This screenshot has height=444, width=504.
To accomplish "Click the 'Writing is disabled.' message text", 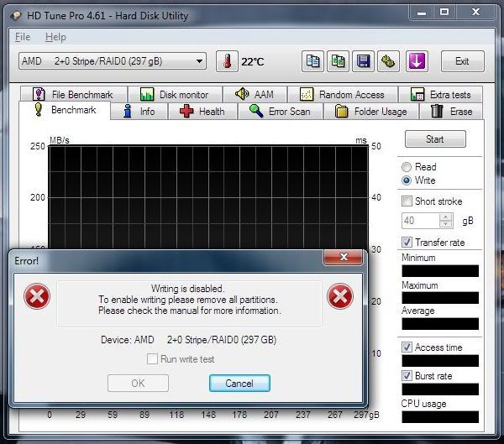I will click(187, 289).
